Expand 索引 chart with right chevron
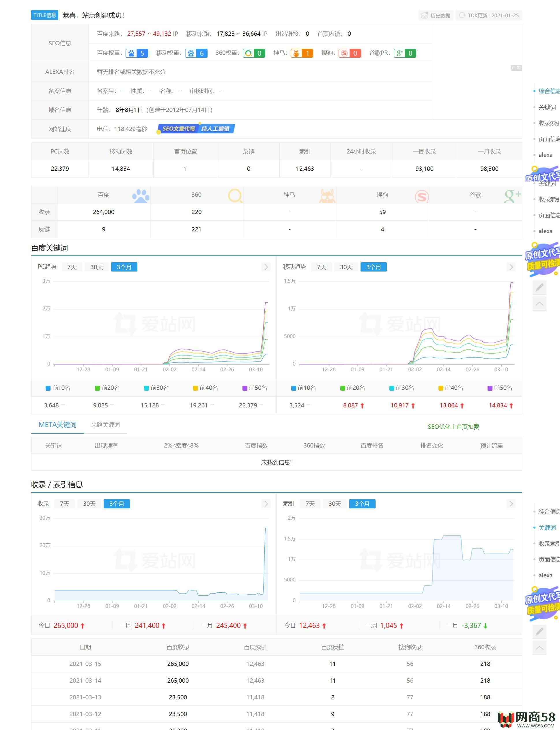The width and height of the screenshot is (560, 730). (x=511, y=504)
